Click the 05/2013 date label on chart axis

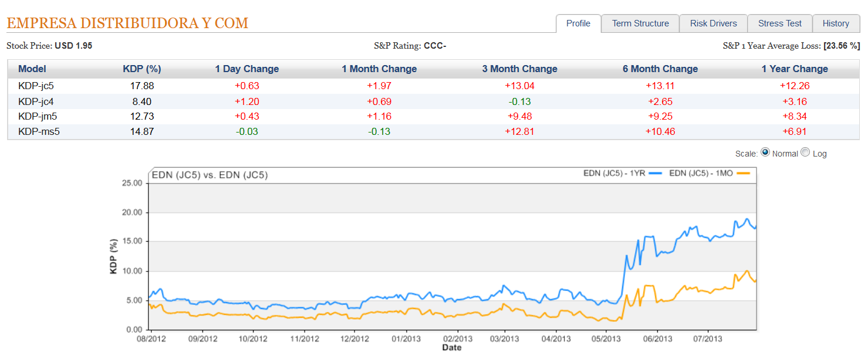click(607, 339)
